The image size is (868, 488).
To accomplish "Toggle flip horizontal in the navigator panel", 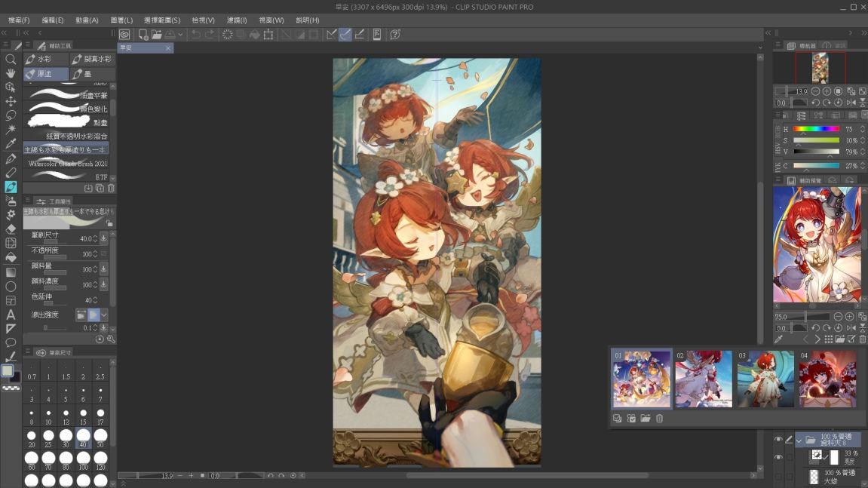I will click(x=851, y=103).
